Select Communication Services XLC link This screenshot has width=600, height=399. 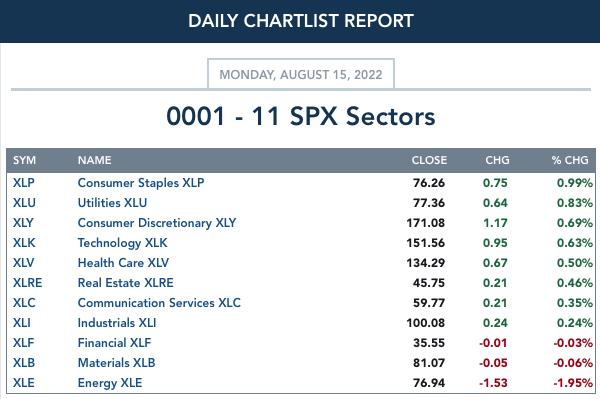pyautogui.click(x=159, y=303)
